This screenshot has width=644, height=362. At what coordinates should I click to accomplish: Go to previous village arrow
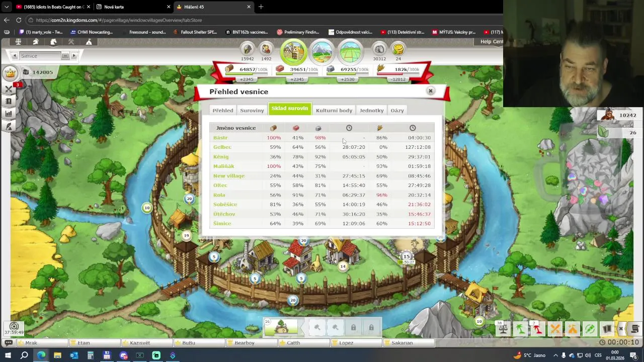[14, 56]
